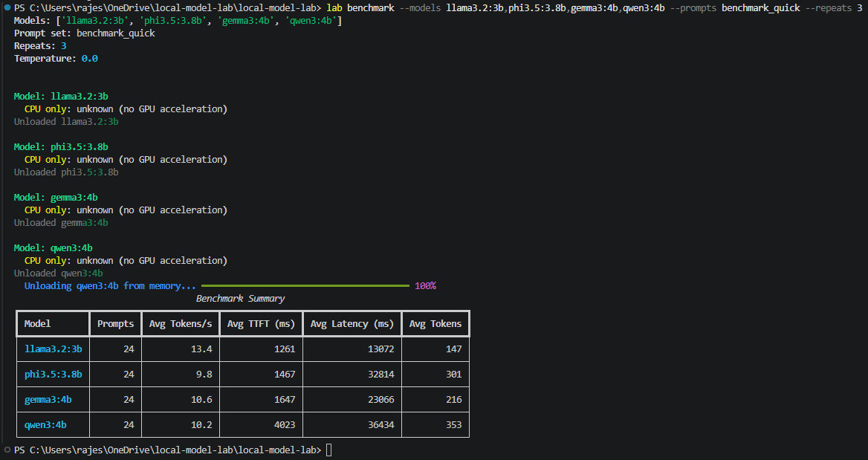868x460 pixels.
Task: Click the '32814' latency cell
Action: pyautogui.click(x=380, y=375)
